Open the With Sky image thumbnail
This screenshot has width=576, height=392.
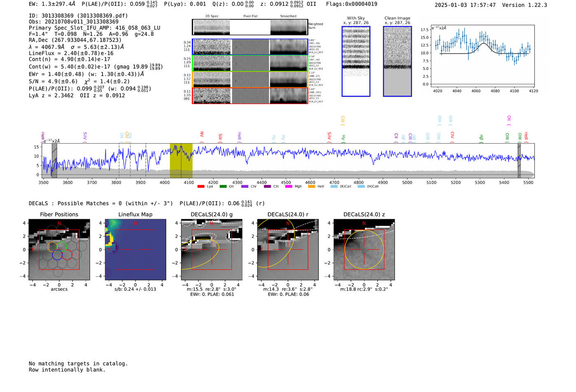point(356,61)
